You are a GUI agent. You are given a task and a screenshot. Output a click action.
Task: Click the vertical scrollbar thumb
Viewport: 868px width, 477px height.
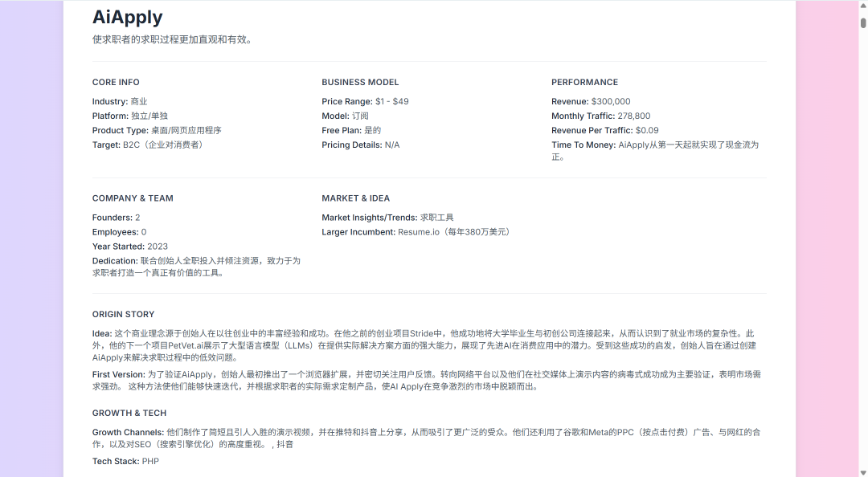[x=863, y=22]
